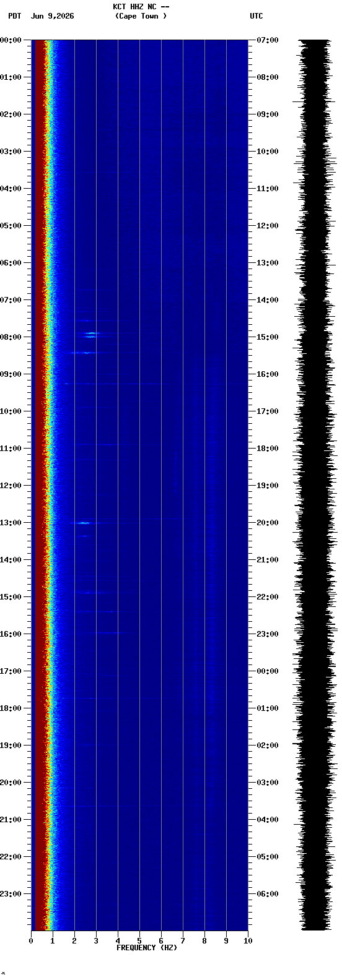
Task: Click the UTC time label '14:00'
Action: tap(268, 300)
